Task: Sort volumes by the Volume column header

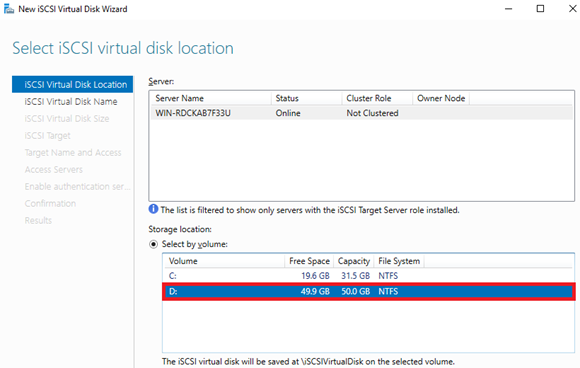Action: [x=224, y=261]
